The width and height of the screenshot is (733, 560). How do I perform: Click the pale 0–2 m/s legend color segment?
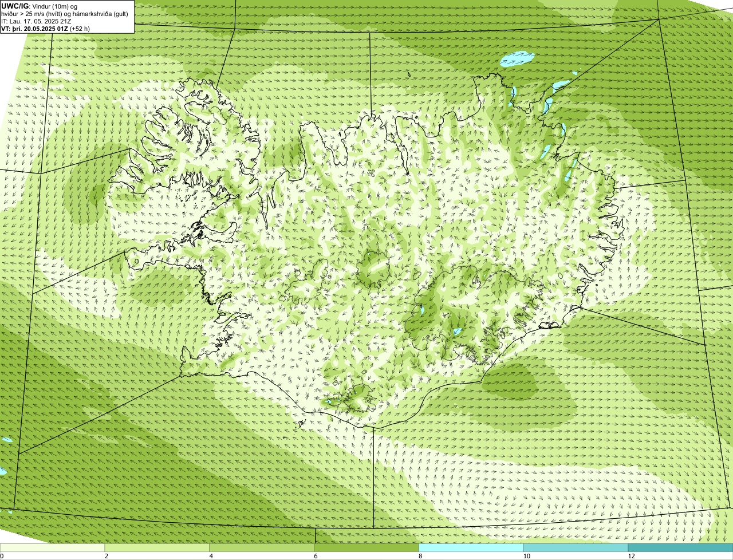(x=53, y=547)
